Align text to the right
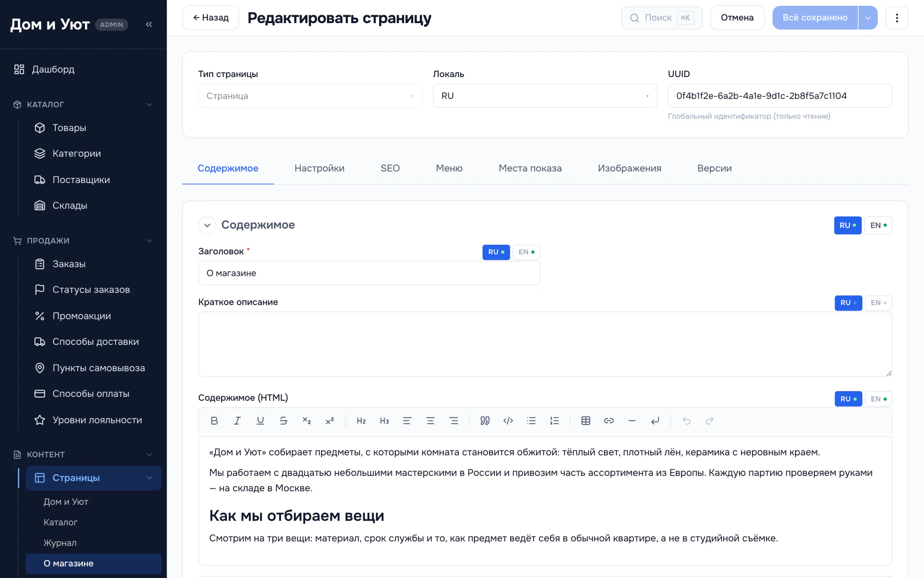The image size is (924, 578). coord(454,421)
